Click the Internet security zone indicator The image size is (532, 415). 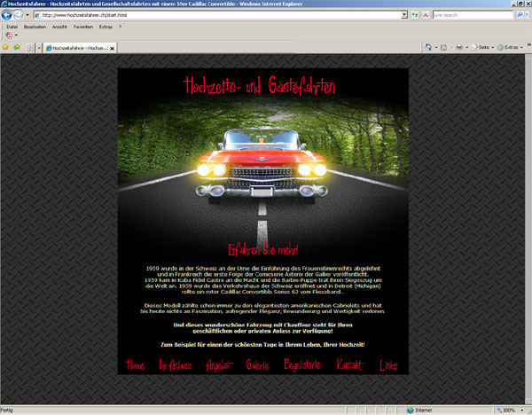419,411
